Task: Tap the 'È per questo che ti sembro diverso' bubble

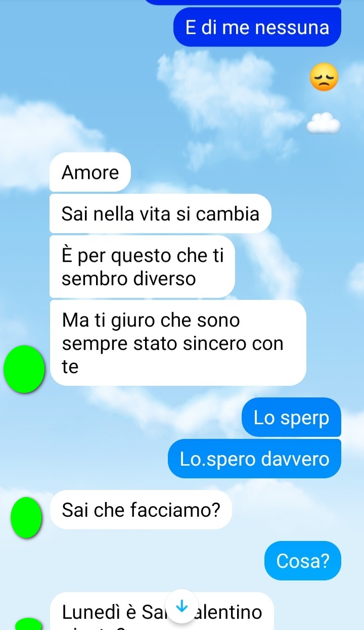Action: coord(142,267)
